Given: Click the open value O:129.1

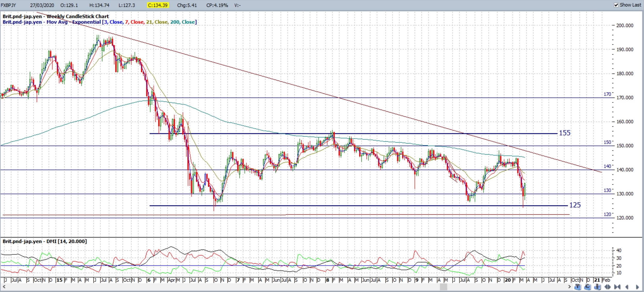Looking at the screenshot, I should point(69,5).
